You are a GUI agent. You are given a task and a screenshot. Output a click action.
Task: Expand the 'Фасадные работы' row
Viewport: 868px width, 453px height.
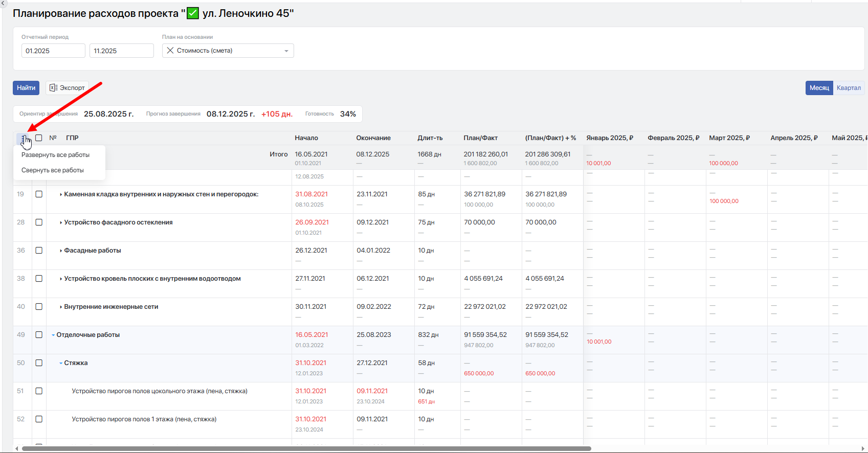click(61, 251)
